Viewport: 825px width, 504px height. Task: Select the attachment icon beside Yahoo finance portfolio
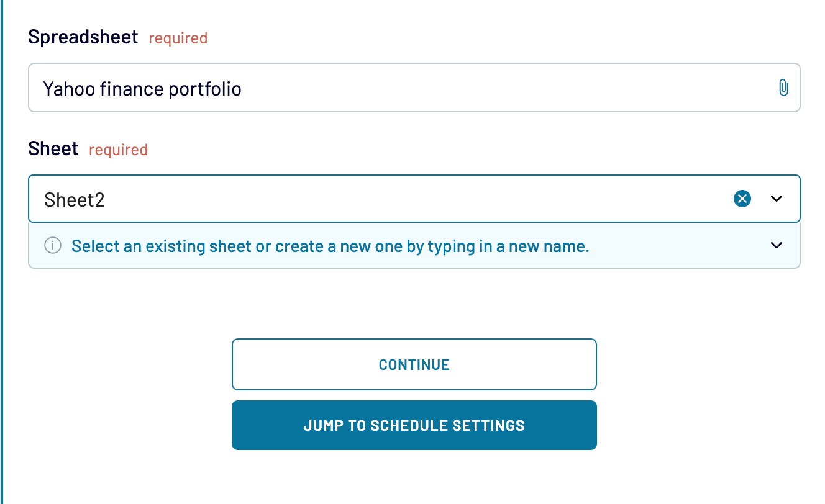tap(783, 88)
